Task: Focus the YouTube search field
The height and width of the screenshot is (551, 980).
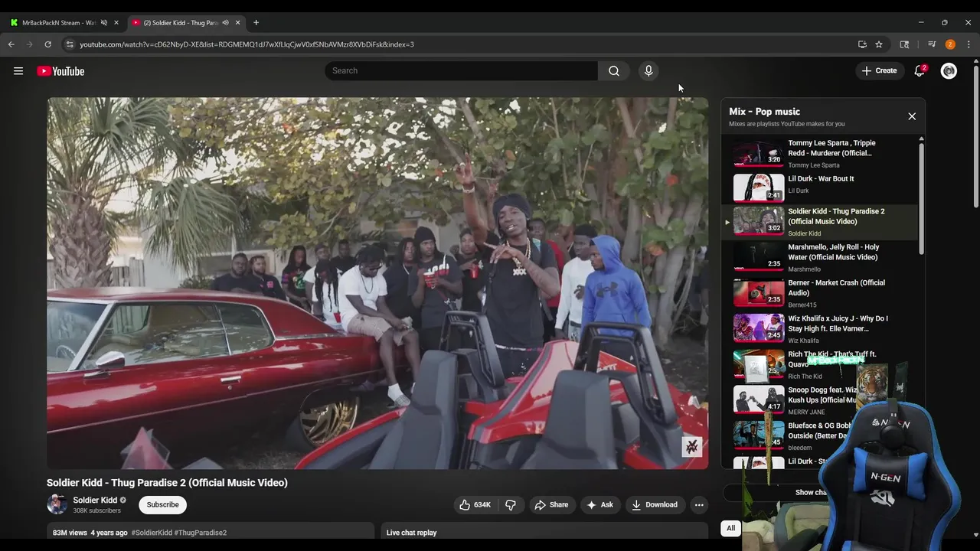Action: (462, 71)
